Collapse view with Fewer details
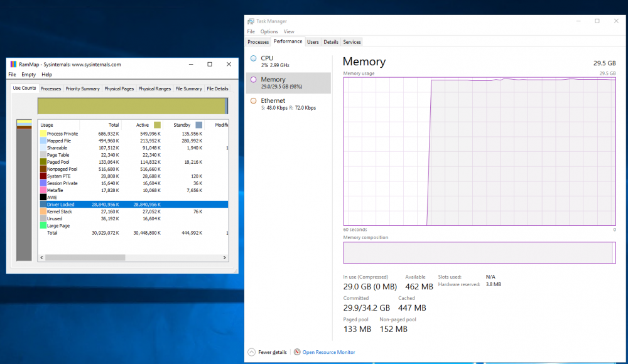Screen dimensions: 628x364 tap(267, 352)
